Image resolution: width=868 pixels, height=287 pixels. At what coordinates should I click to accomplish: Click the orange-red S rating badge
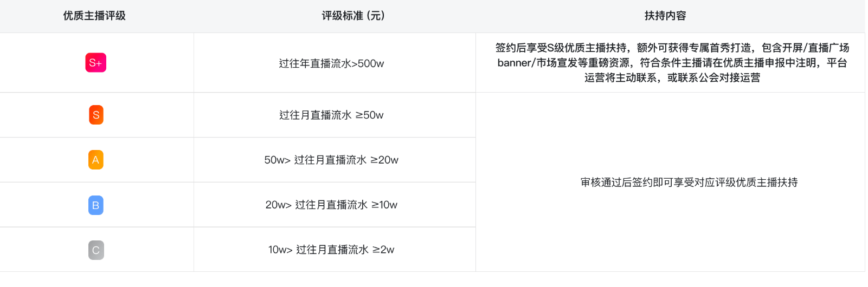(x=96, y=115)
